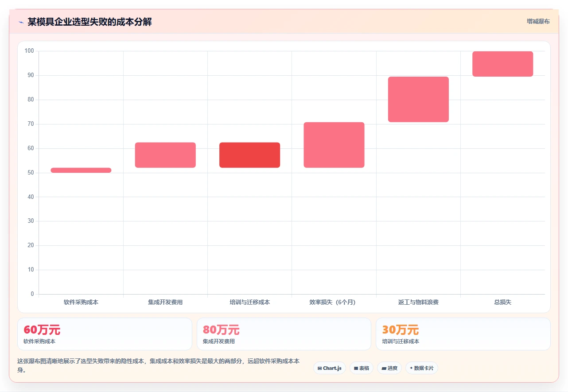568x392 pixels.
Task: Click the y-axis value 100
Action: [x=29, y=51]
